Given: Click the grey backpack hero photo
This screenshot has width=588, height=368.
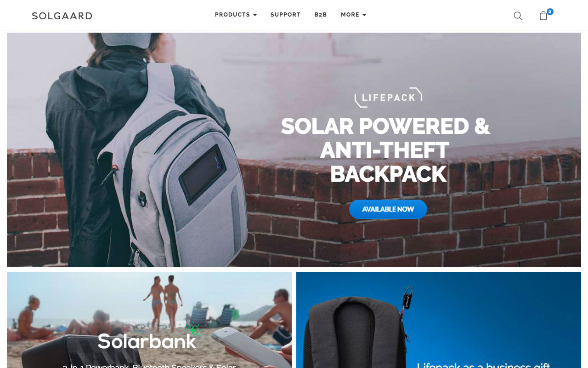Looking at the screenshot, I should click(x=294, y=150).
